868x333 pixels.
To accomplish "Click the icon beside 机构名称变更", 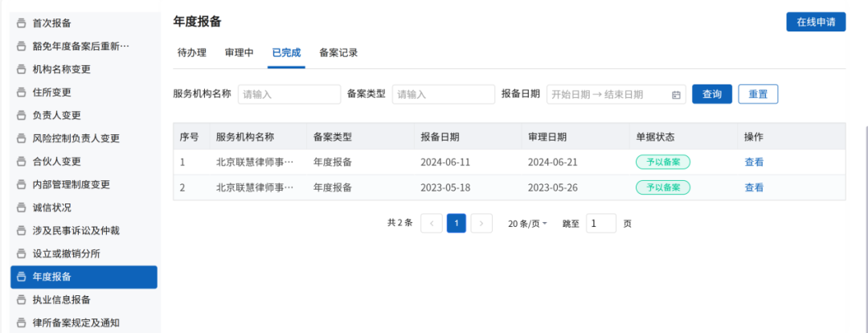I will click(x=22, y=69).
